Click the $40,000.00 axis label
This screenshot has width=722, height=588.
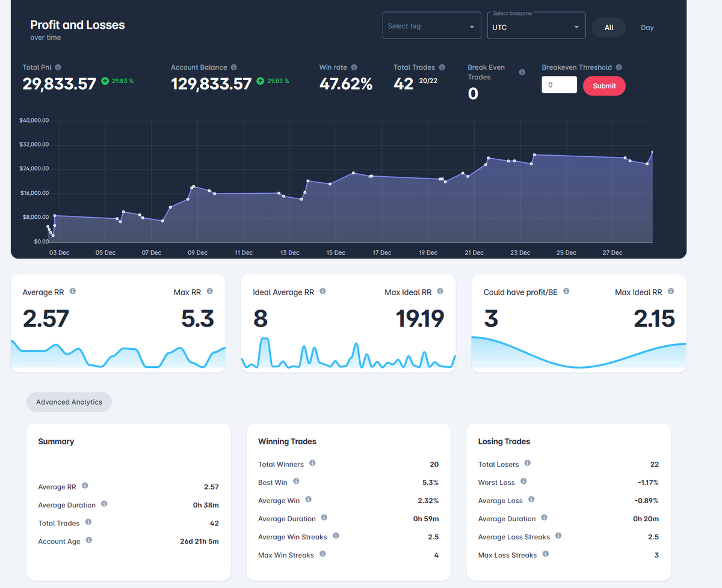[x=34, y=121]
